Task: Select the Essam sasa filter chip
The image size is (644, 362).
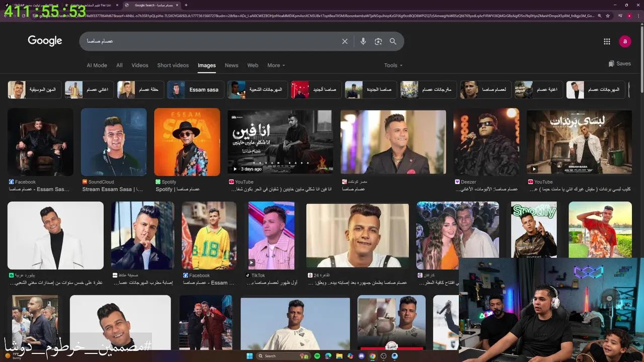Action: (195, 89)
